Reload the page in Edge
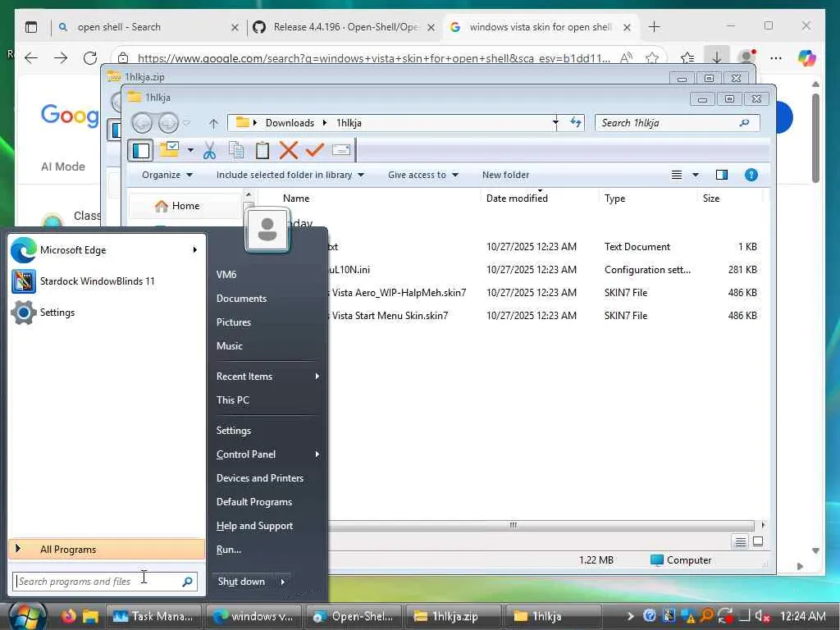Viewport: 840px width, 630px height. (x=90, y=58)
